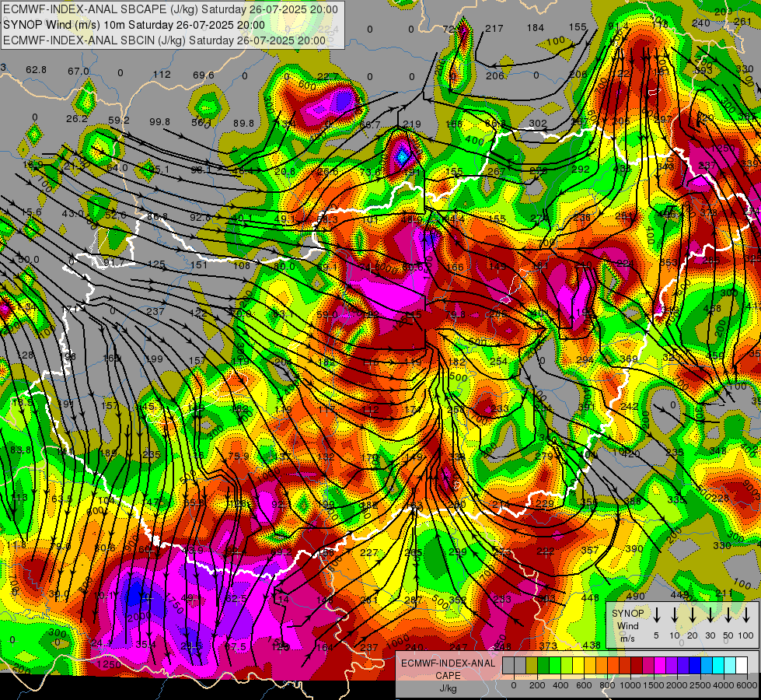Click station value 26.2 on the map
The image size is (761, 700).
point(77,118)
